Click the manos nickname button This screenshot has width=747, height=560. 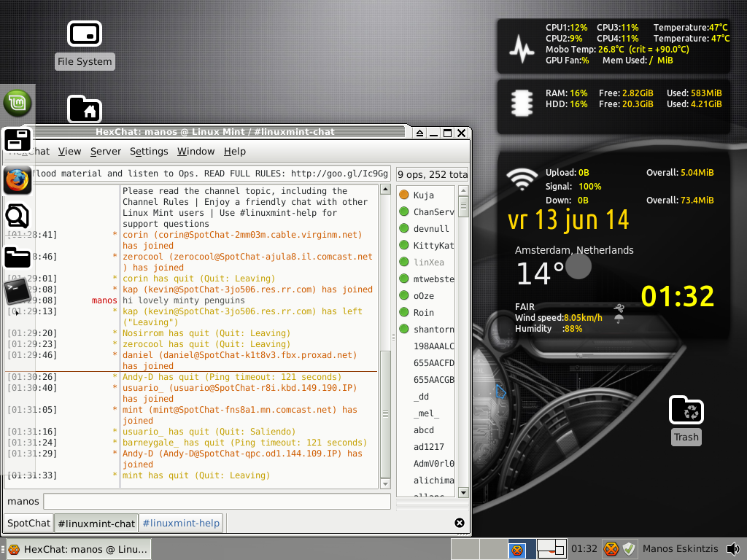pos(23,501)
